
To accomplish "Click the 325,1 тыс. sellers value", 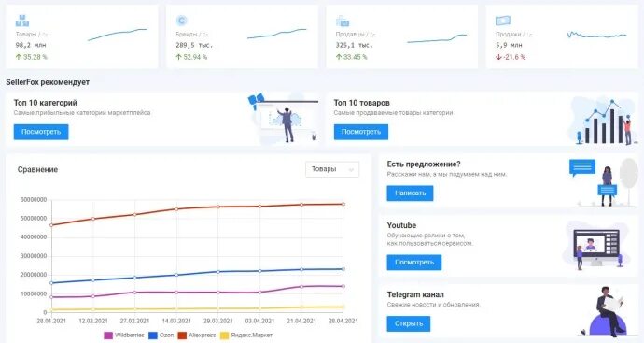I will pos(354,45).
